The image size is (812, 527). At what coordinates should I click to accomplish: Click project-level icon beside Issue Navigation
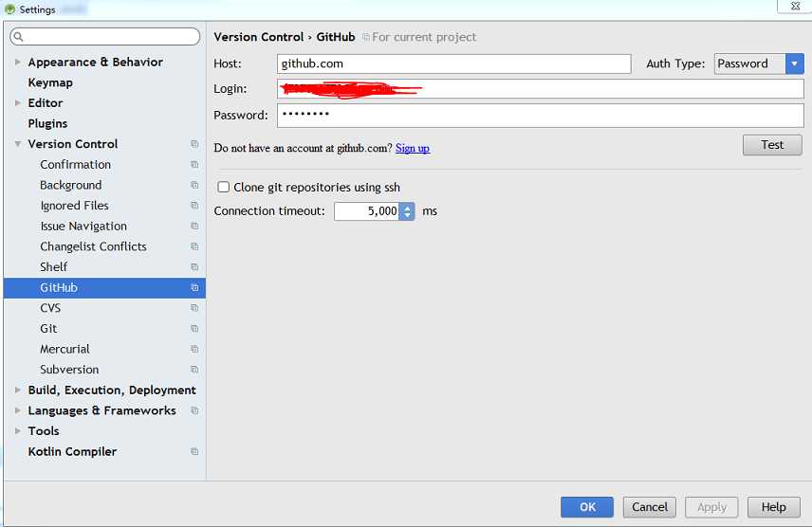(194, 227)
